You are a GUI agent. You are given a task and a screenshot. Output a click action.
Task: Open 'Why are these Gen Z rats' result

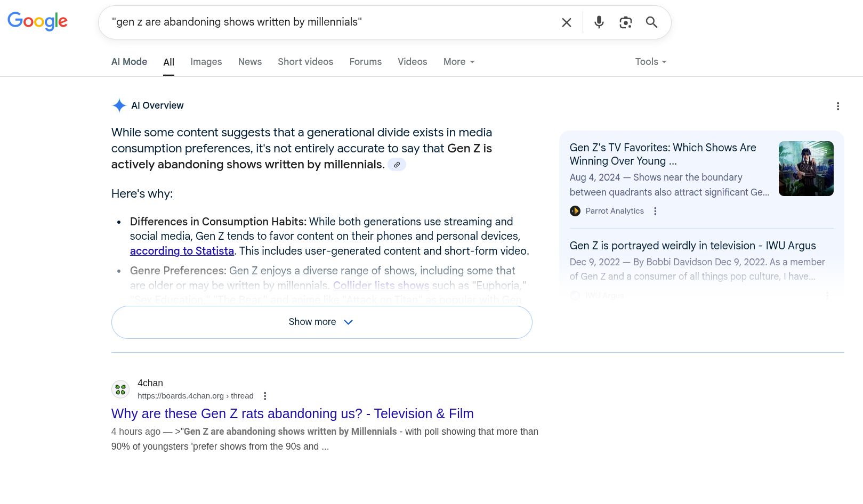pos(292,413)
